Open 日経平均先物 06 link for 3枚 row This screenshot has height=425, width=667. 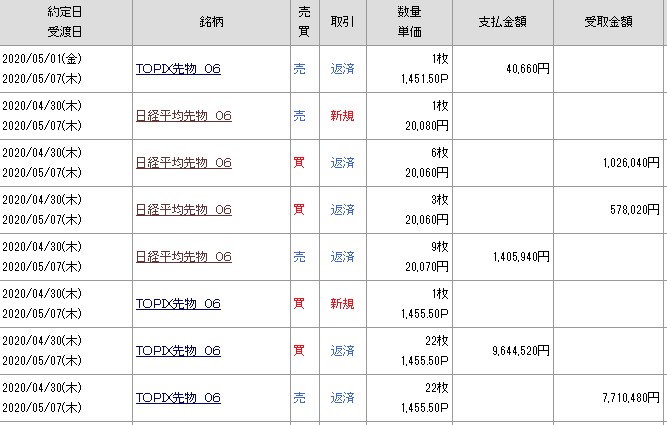point(183,210)
